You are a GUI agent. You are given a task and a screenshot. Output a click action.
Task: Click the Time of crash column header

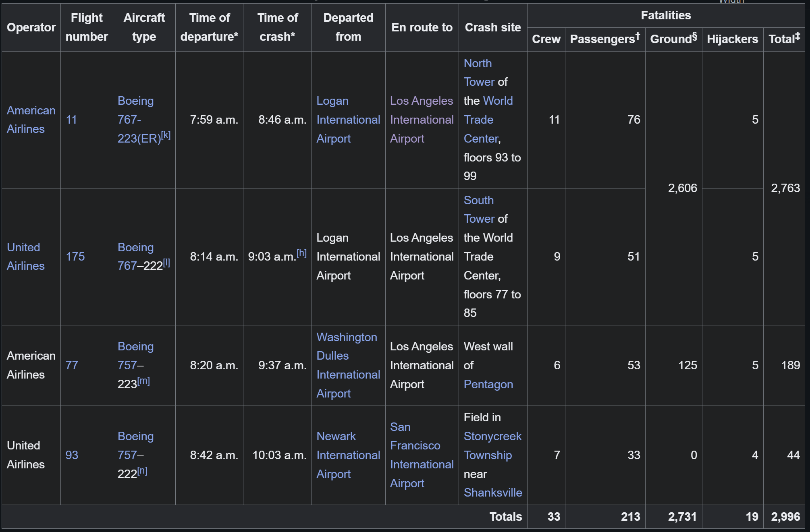278,27
